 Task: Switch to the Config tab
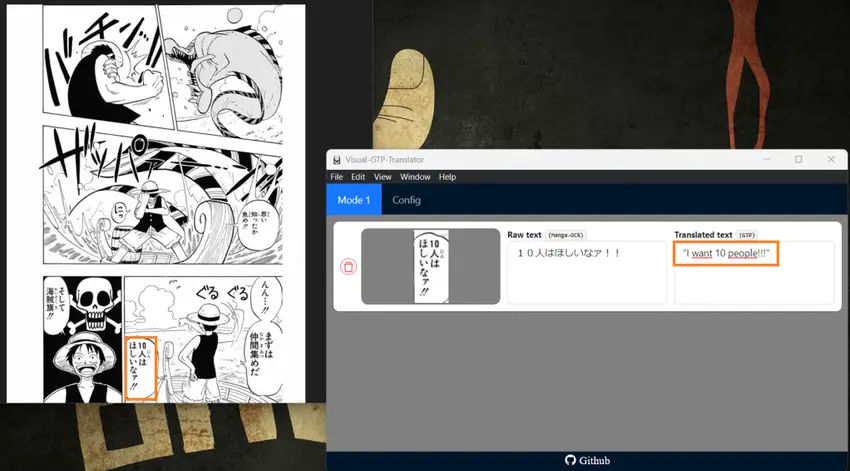407,200
